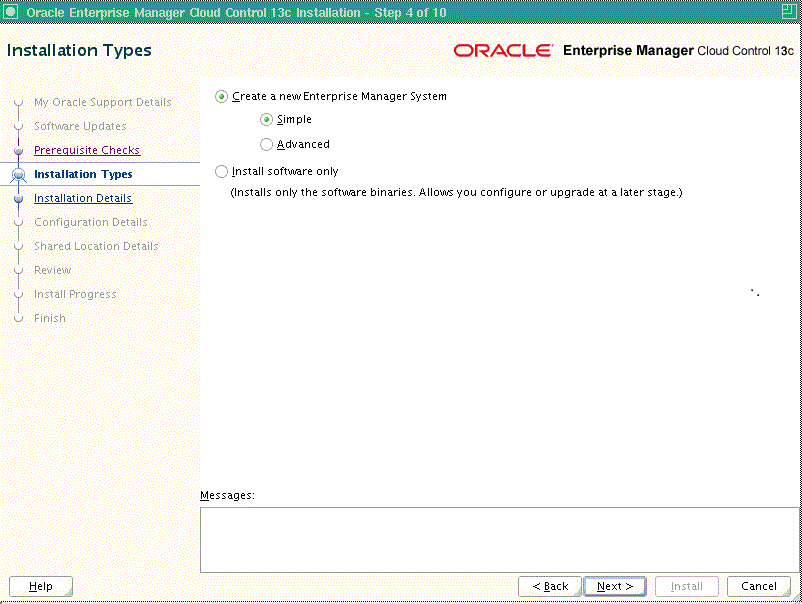Click the Installs only the software binaries description
Viewport: 802px width, 604px height.
coord(456,192)
